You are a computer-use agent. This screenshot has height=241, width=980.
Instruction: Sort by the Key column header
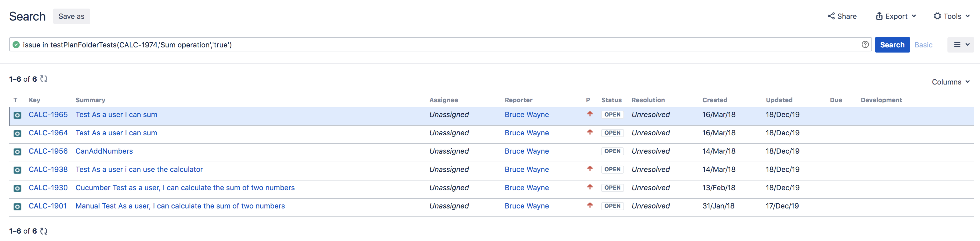[34, 100]
